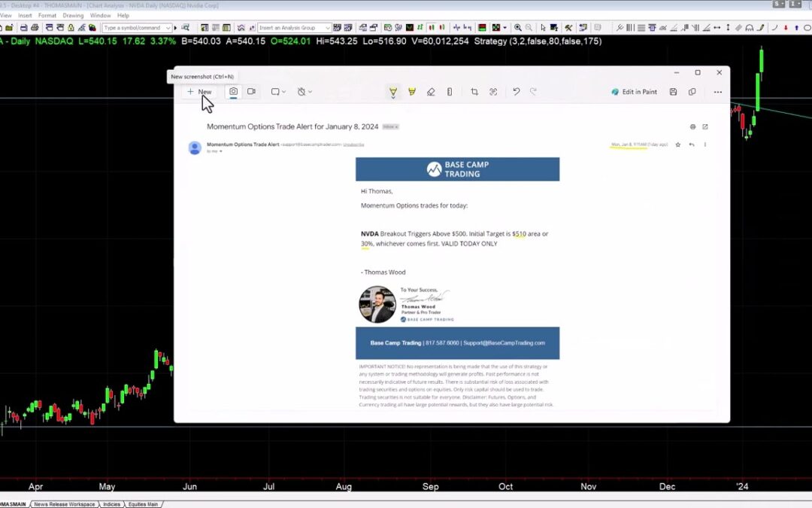Viewport: 812px width, 508px height.
Task: Select the vertical lines drawing tool
Action: [x=630, y=28]
